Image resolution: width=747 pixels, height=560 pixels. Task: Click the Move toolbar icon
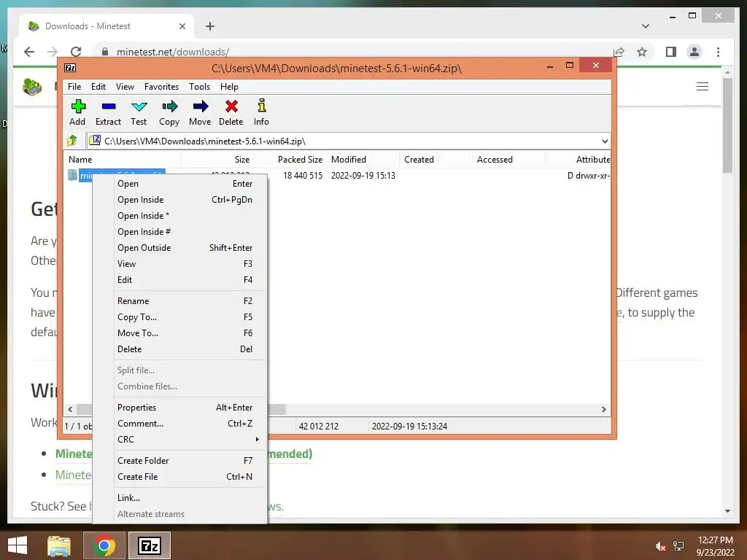(200, 112)
